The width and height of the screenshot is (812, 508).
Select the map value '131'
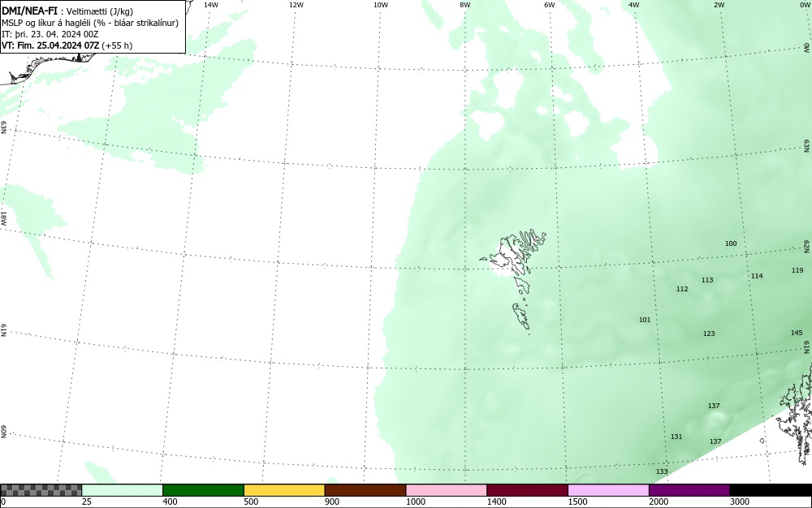(x=676, y=437)
